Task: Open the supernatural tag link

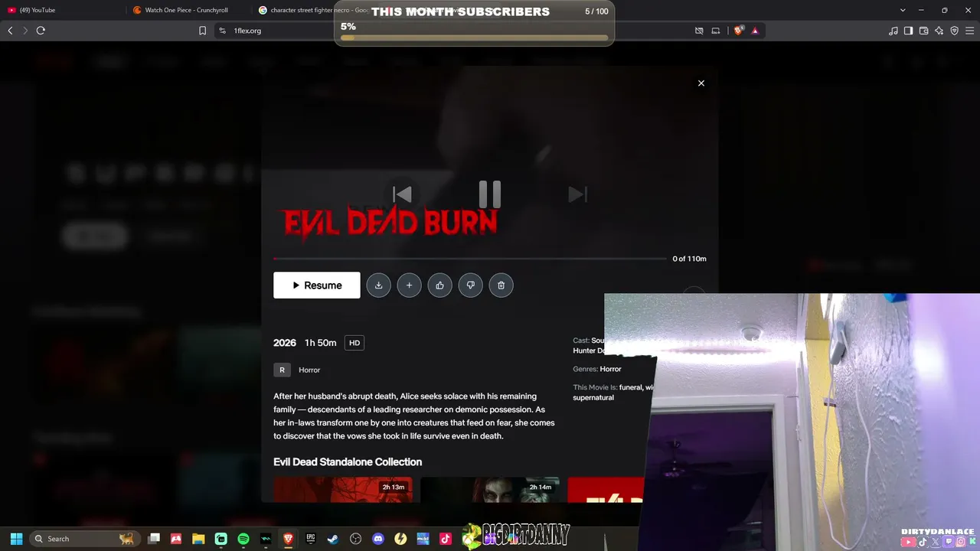Action: coord(593,398)
